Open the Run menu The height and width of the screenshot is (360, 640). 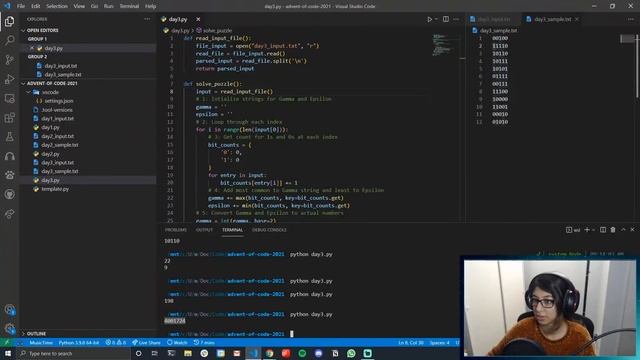(x=109, y=6)
